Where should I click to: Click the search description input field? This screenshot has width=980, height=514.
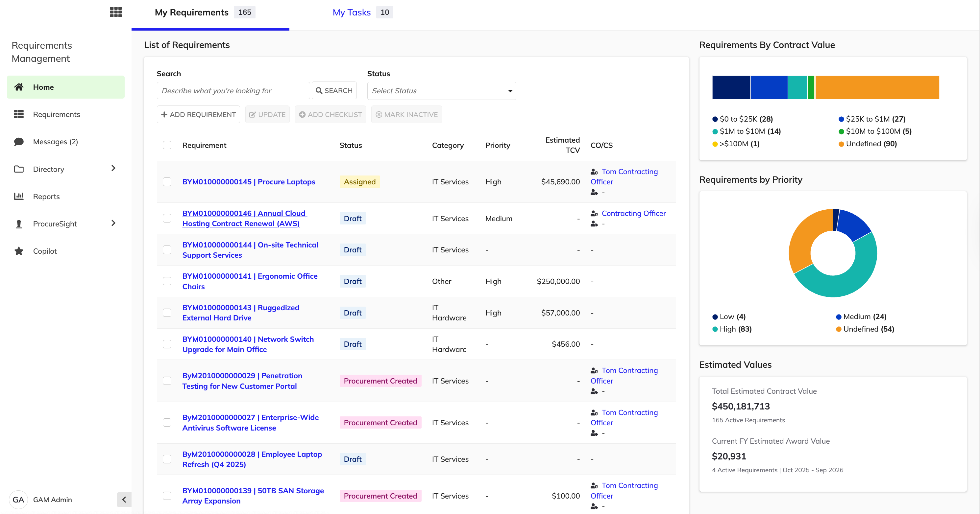pyautogui.click(x=233, y=90)
